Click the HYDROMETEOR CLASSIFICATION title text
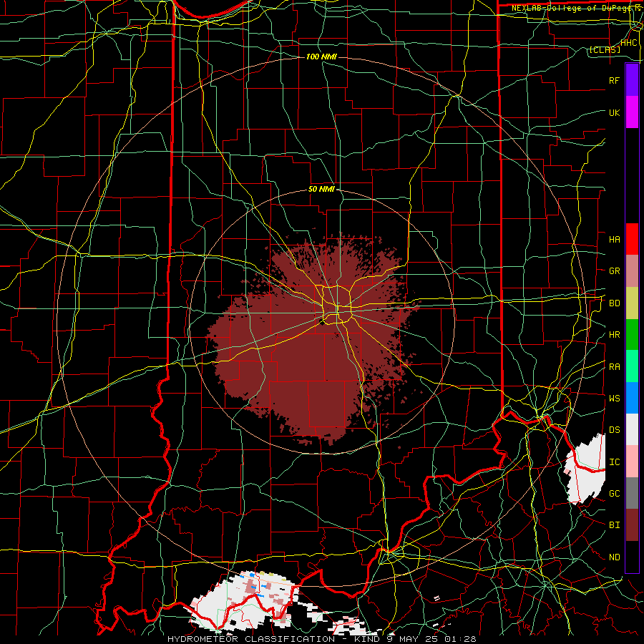The image size is (644, 644). (251, 639)
